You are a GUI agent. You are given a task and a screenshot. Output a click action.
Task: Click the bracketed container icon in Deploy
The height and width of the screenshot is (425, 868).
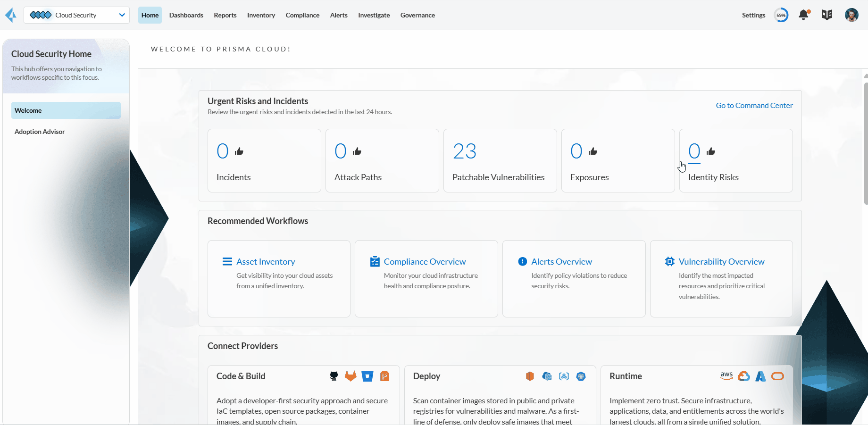coord(564,376)
